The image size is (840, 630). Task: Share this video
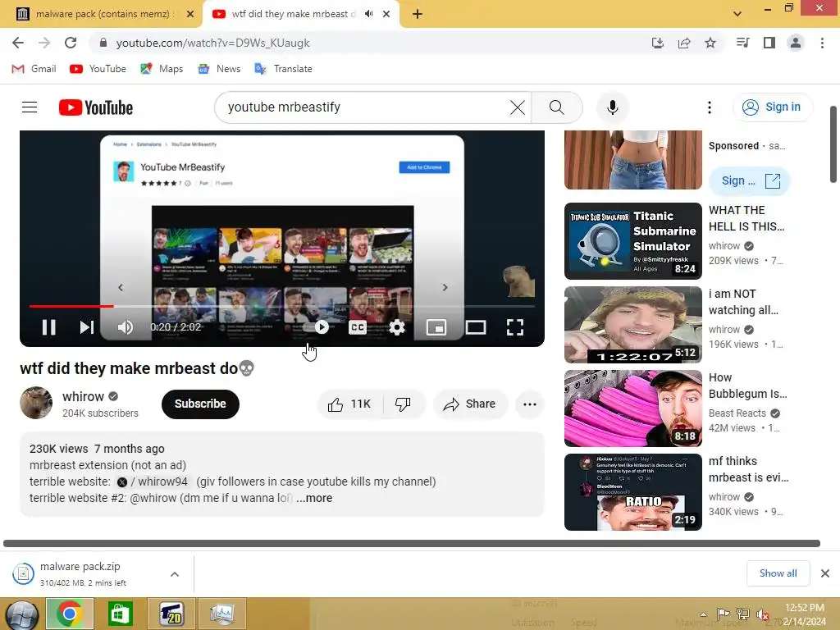click(469, 404)
